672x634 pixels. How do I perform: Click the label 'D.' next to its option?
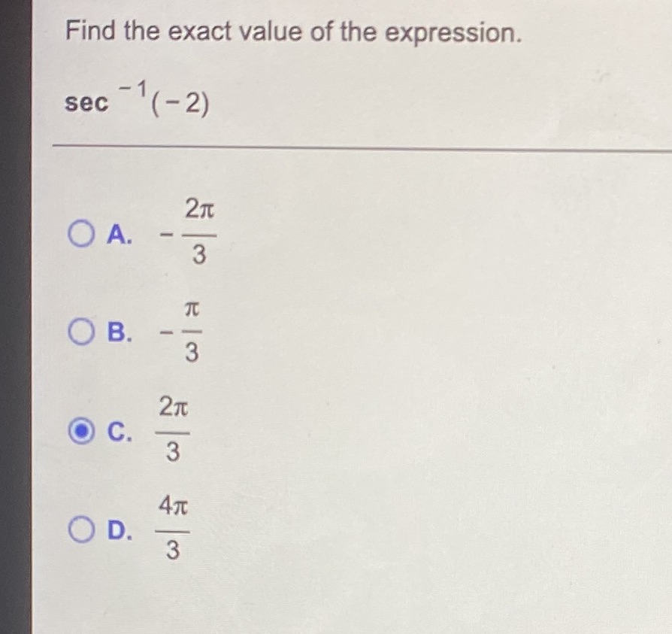tap(119, 530)
